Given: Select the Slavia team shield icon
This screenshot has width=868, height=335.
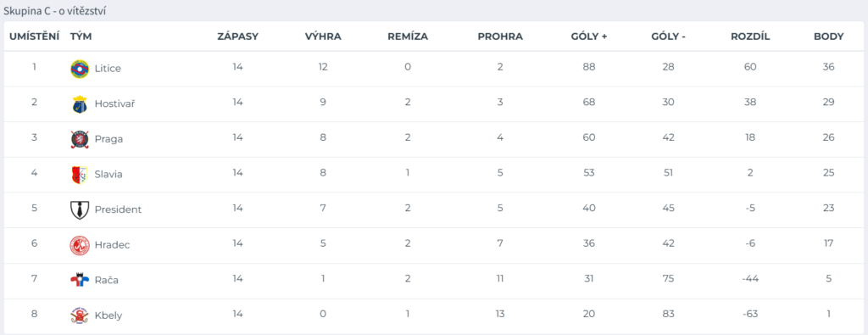Looking at the screenshot, I should coord(80,175).
